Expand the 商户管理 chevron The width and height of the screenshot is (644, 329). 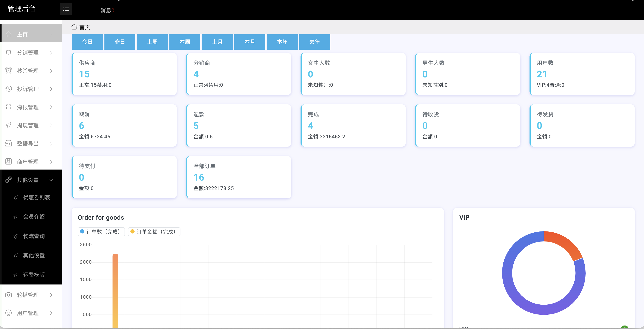(x=51, y=162)
